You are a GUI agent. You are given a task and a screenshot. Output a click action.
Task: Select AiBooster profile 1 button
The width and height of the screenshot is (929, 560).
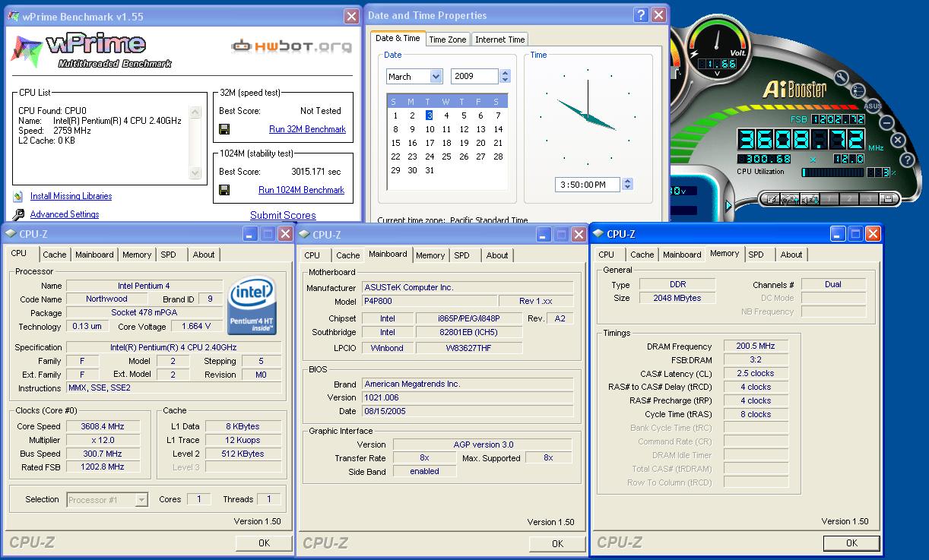click(829, 199)
